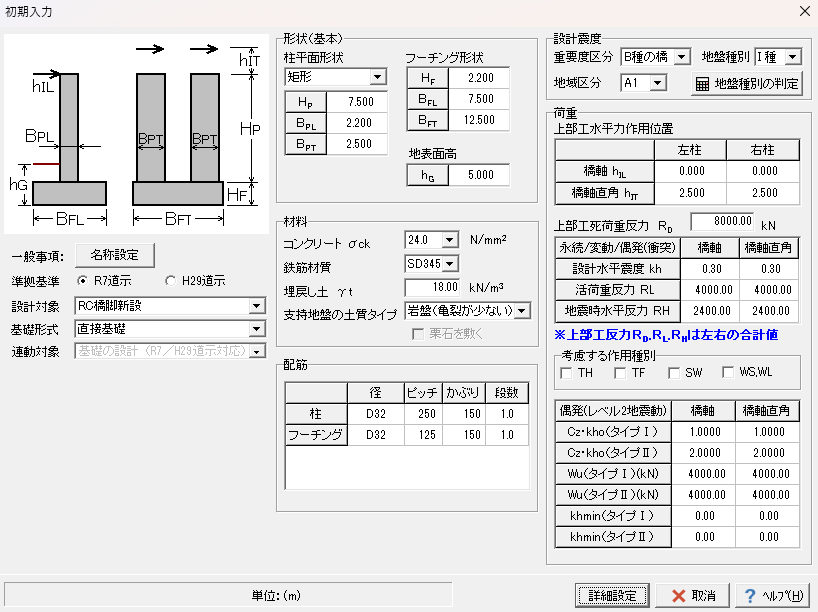This screenshot has width=818, height=612.
Task: Click the Cz·kho(タイプⅡ) 橋軸直角 cell
Action: click(x=767, y=453)
